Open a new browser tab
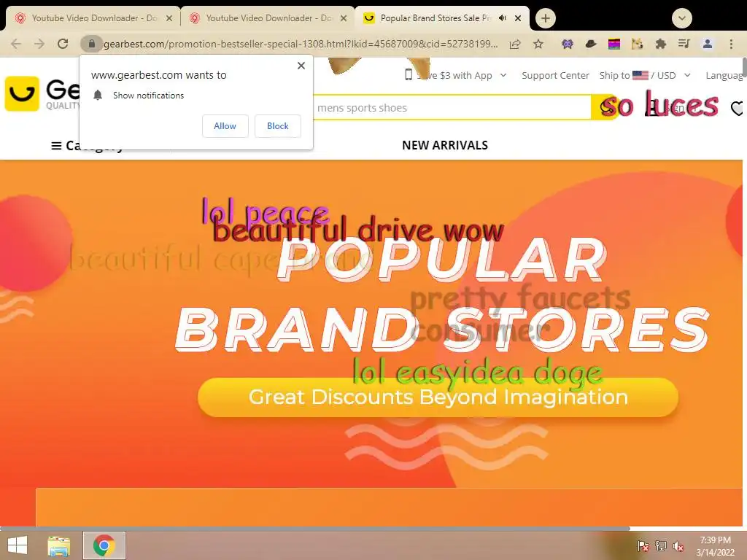The height and width of the screenshot is (560, 747). point(546,18)
